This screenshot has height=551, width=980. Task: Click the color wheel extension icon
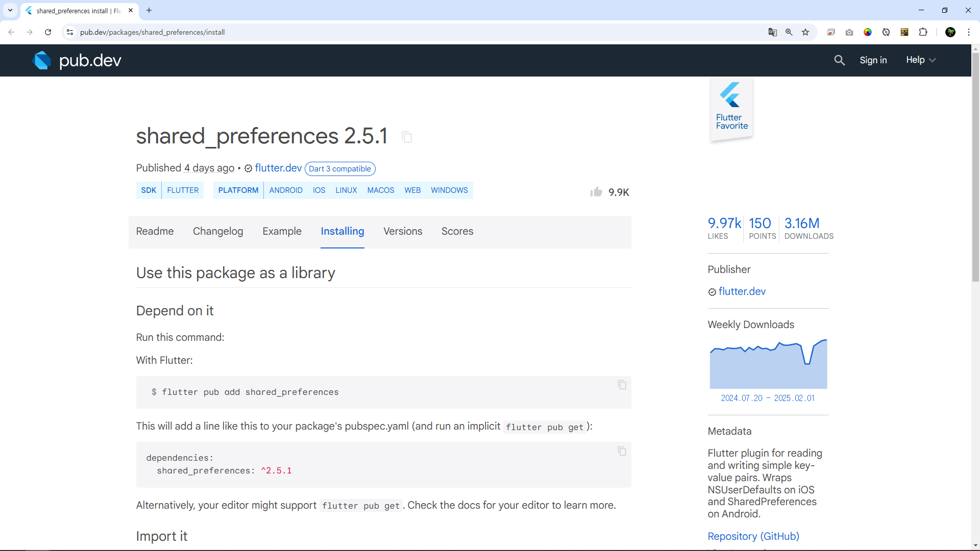868,32
